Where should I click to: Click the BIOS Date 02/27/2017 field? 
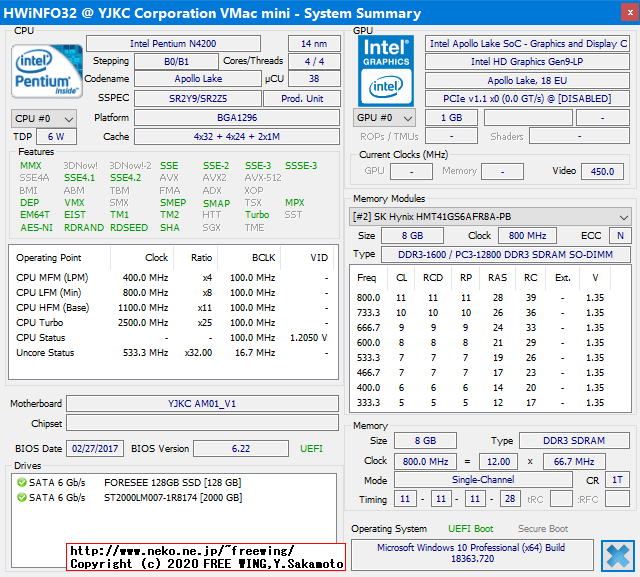point(95,448)
